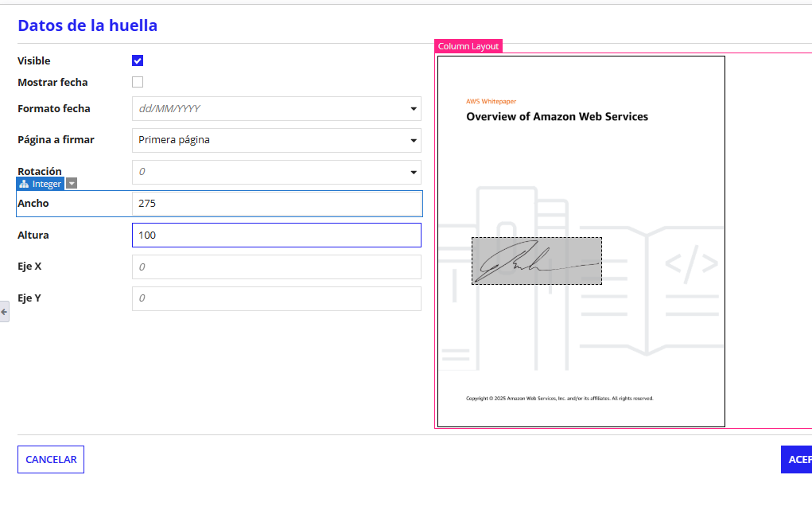Click inside the Altura field
Viewport: 812px width, 510px height.
pos(276,236)
